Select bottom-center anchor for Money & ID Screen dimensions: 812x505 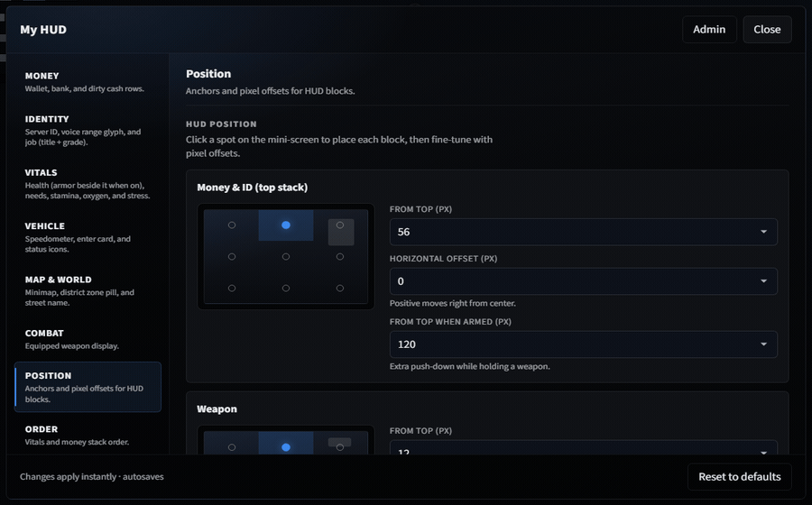(x=286, y=289)
